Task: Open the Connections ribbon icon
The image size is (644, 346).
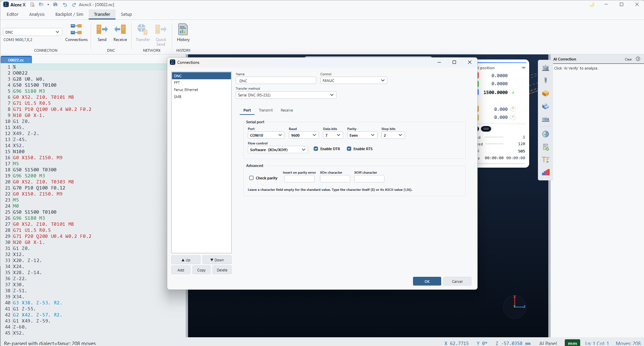Action: 76,33
